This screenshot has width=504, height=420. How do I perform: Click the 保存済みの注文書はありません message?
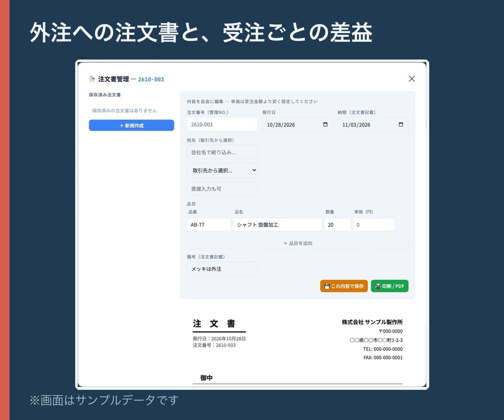pyautogui.click(x=124, y=111)
